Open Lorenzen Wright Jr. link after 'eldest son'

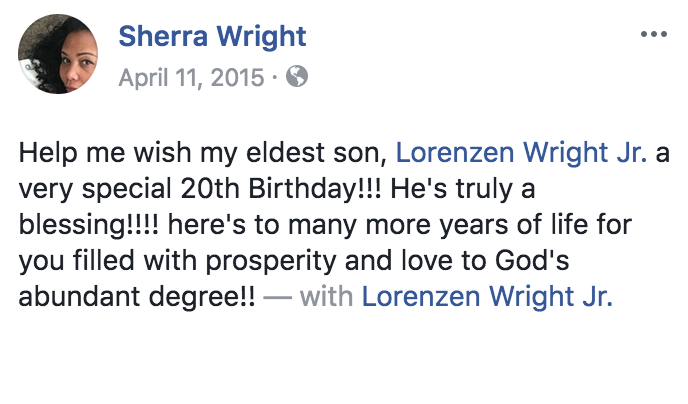tap(521, 153)
